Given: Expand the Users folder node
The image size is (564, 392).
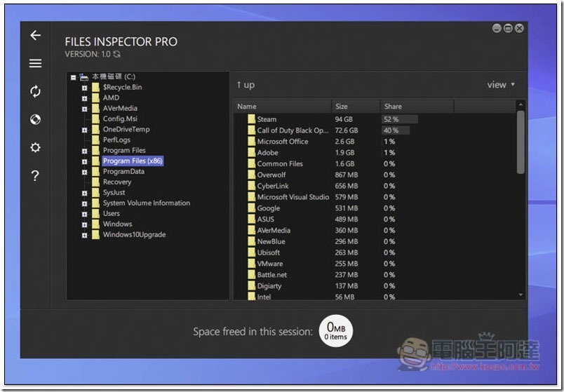Looking at the screenshot, I should tap(84, 214).
